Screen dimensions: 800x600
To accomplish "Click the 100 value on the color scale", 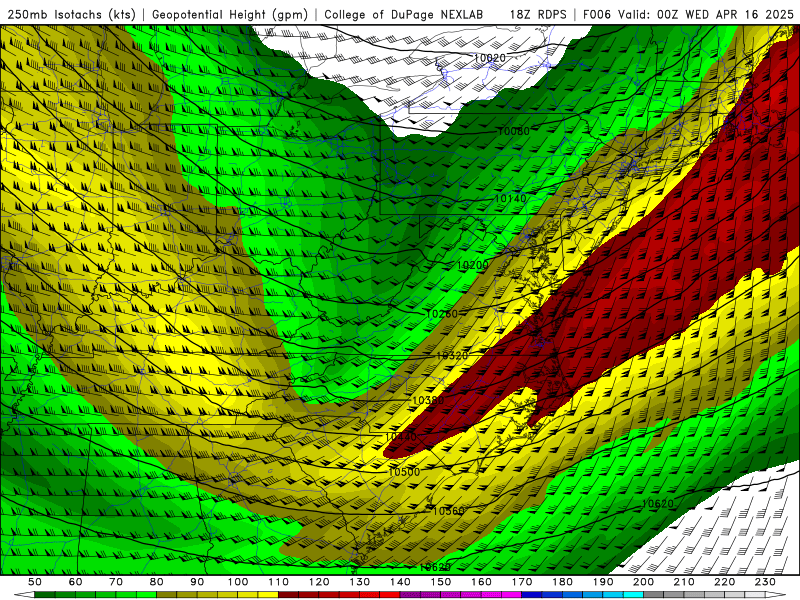I will 238,582.
